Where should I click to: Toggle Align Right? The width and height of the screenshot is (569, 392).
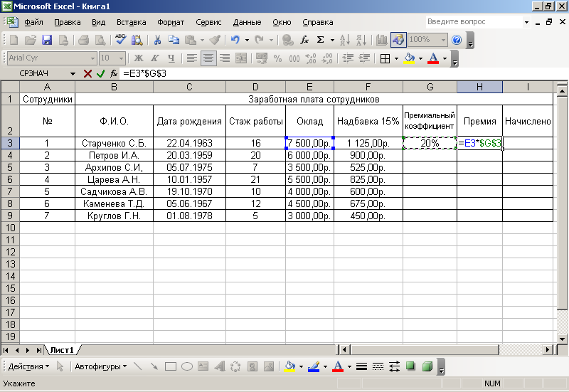pos(225,58)
